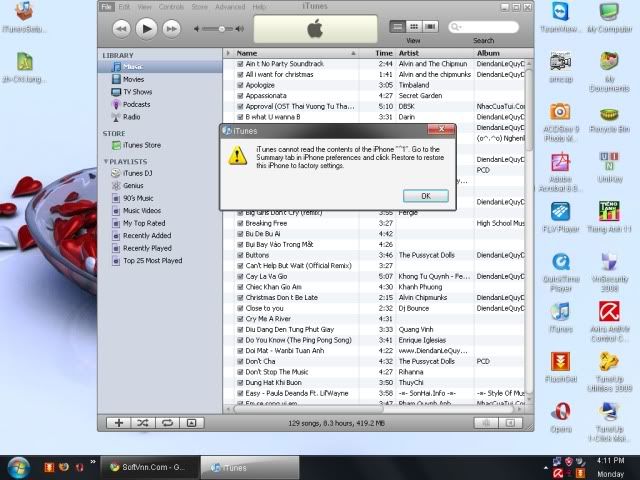Open the Store menu

(x=200, y=7)
